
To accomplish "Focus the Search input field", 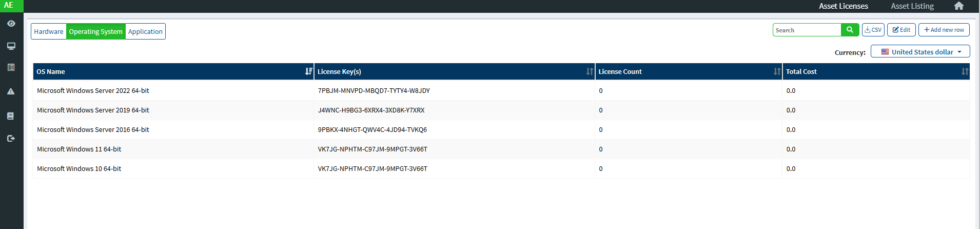I will [x=807, y=30].
